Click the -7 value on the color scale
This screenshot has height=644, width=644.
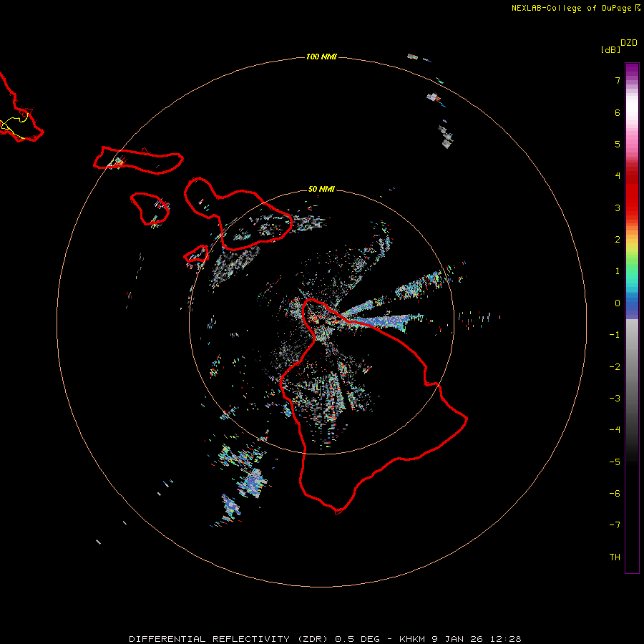[x=615, y=525]
